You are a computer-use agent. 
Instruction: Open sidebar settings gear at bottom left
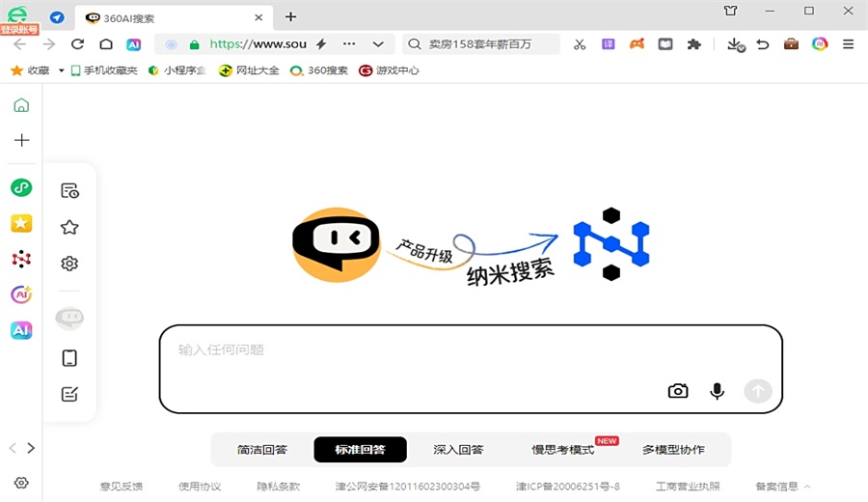point(21,483)
